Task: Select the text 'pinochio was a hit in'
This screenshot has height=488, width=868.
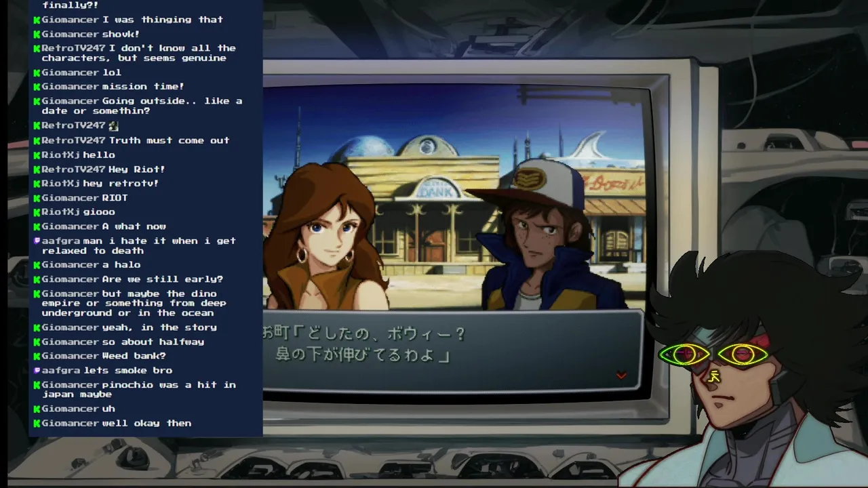Action: (169, 385)
